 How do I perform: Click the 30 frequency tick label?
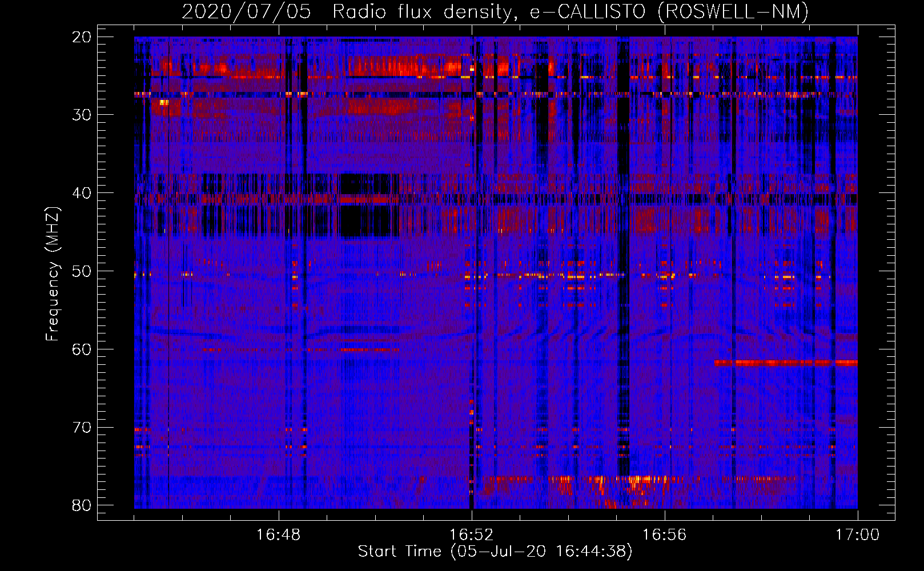82,115
